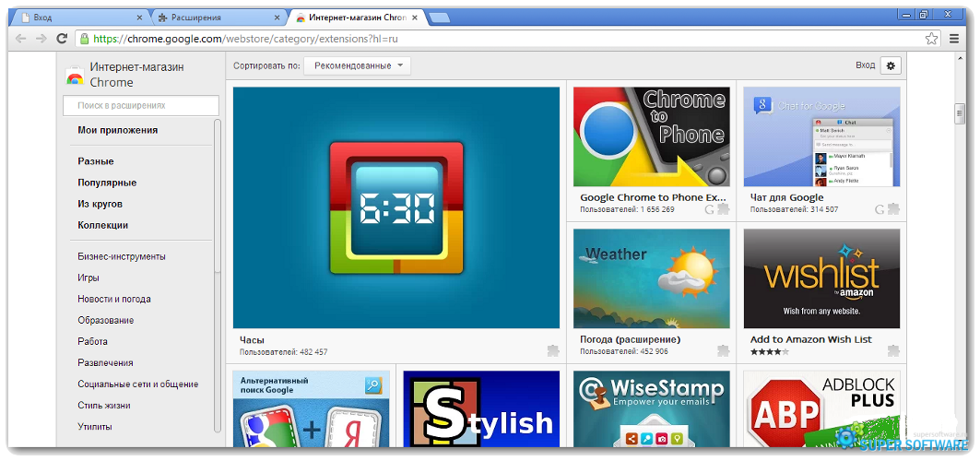Open a new tab with the new tab button

click(x=440, y=18)
